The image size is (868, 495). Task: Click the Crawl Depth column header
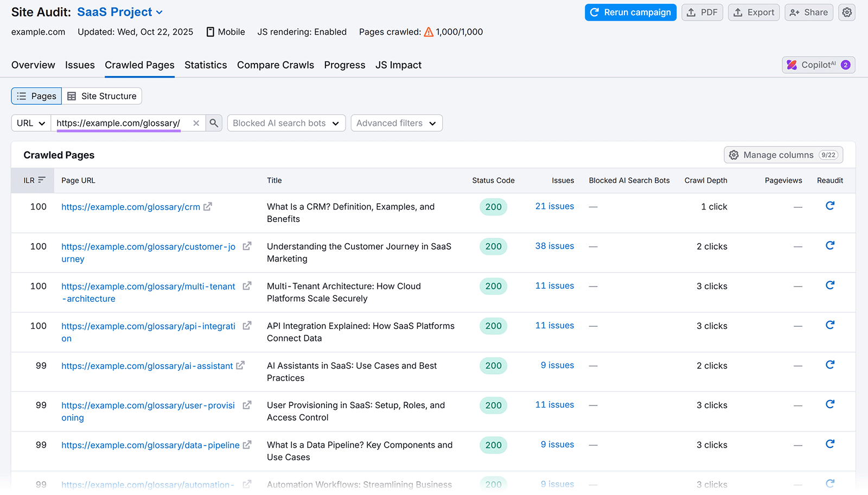[x=706, y=180]
